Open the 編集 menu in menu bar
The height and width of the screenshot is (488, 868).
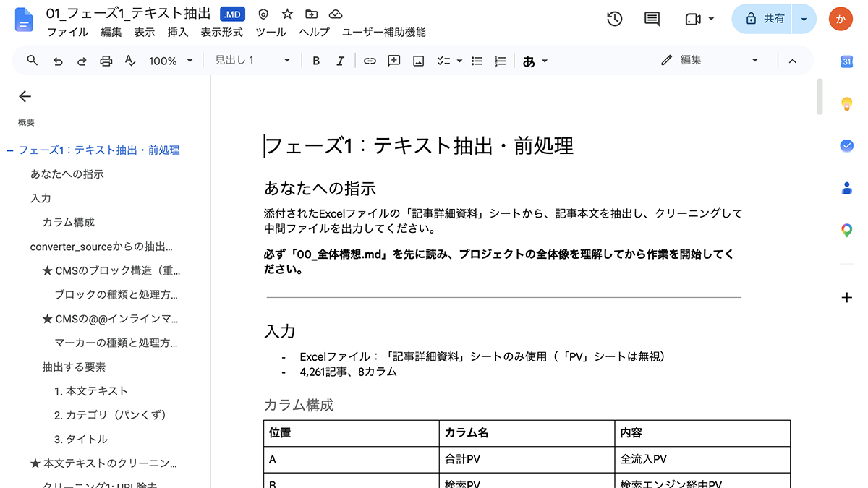pos(111,33)
